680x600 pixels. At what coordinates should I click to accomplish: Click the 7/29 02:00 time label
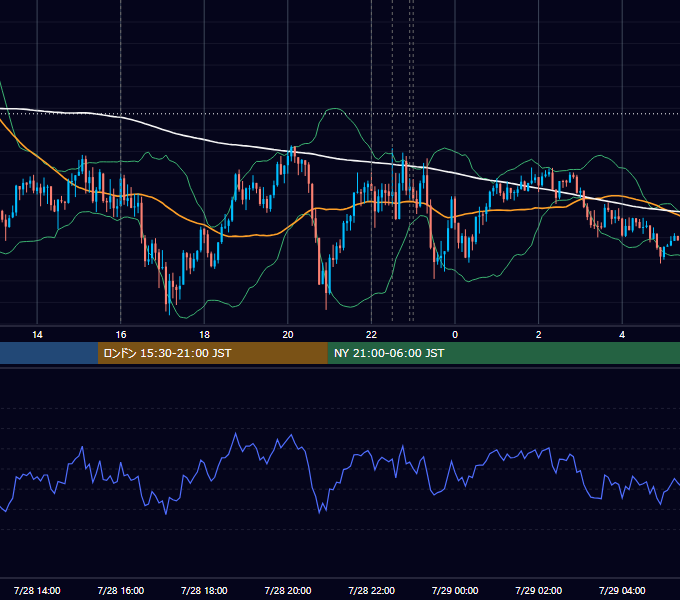tap(539, 590)
